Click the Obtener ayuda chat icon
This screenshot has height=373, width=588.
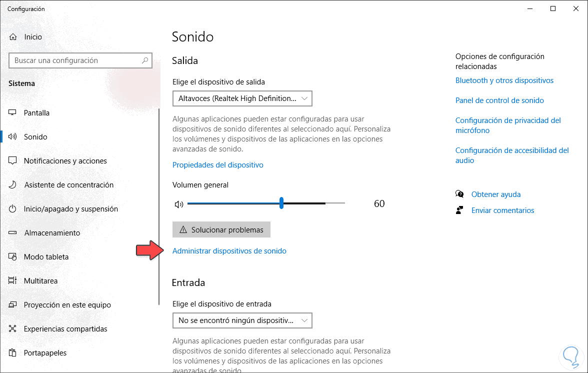click(459, 194)
